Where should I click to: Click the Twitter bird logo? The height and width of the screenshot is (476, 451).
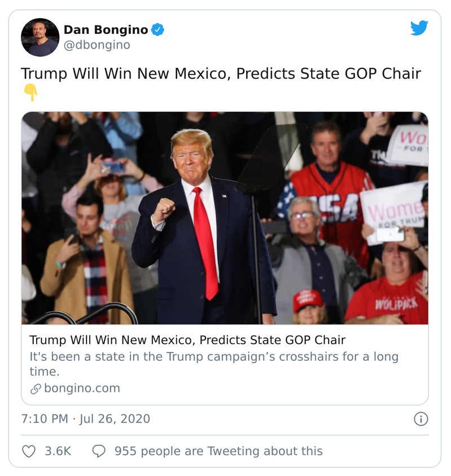[419, 28]
